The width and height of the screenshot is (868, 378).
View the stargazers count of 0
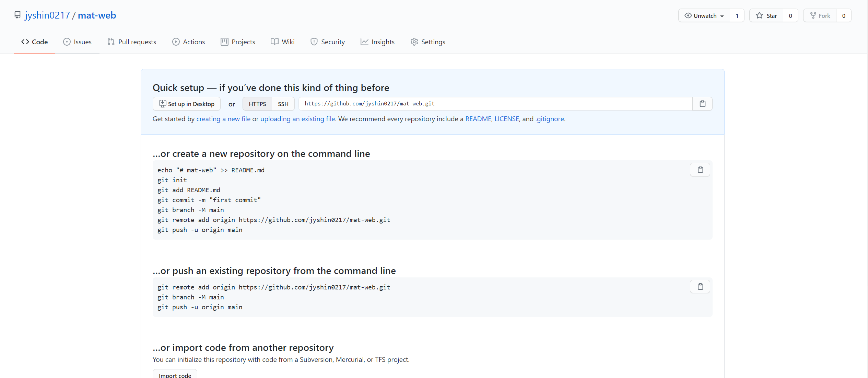pyautogui.click(x=790, y=15)
